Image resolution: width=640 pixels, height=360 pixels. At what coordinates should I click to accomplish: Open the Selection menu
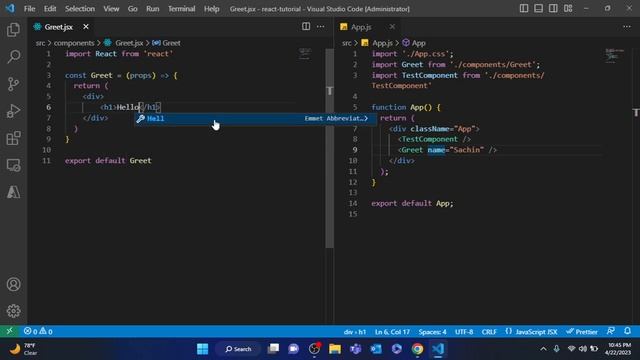pos(80,9)
